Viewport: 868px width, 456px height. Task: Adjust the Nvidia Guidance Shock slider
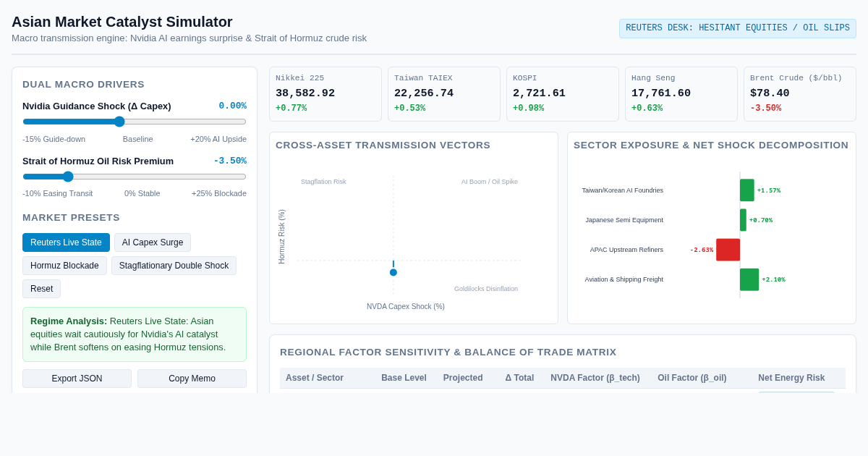pos(135,122)
